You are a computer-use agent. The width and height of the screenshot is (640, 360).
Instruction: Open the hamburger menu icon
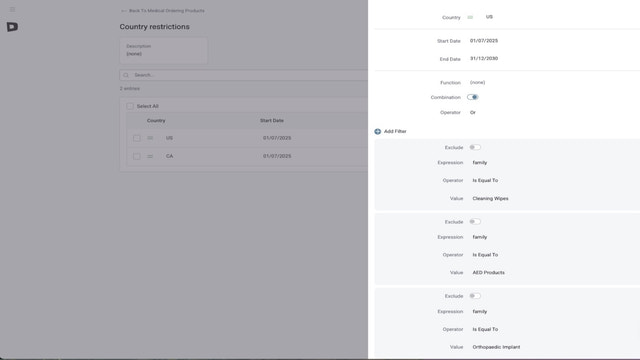(12, 9)
